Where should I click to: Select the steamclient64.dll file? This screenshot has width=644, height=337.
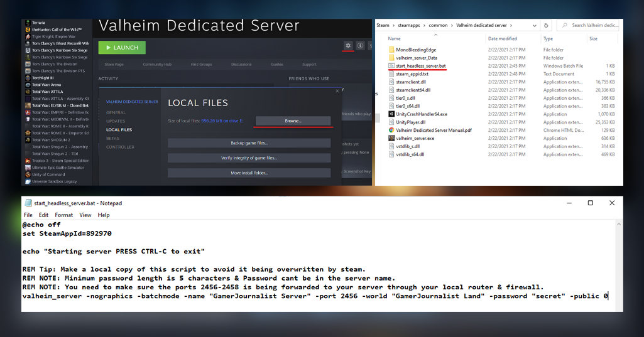413,90
